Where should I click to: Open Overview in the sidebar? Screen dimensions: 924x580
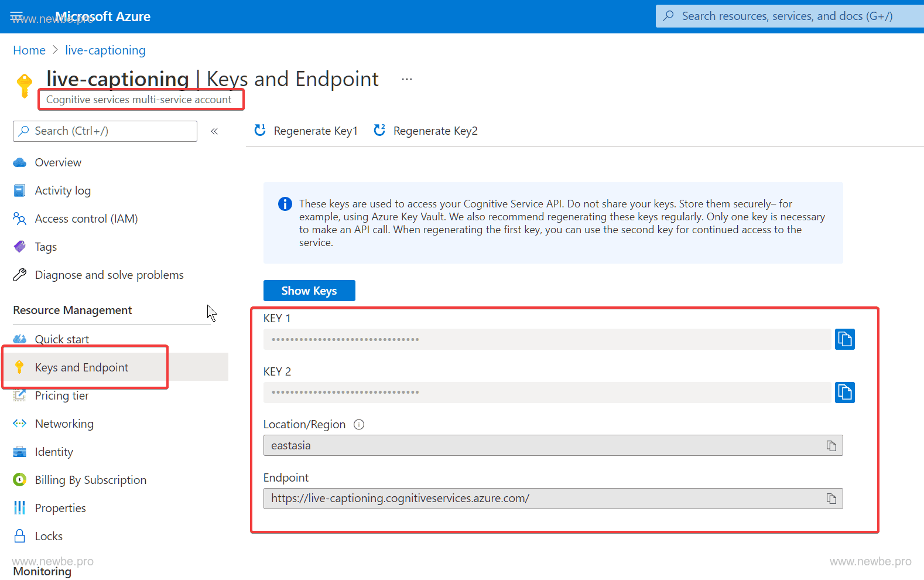coord(58,162)
